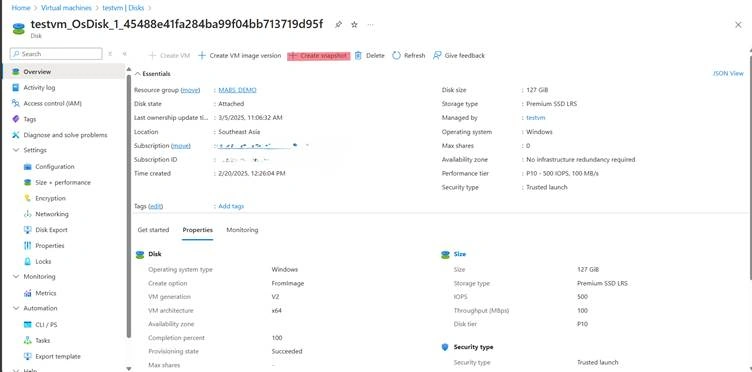Click the Southeast Asia location value
This screenshot has height=372, width=752.
click(239, 131)
